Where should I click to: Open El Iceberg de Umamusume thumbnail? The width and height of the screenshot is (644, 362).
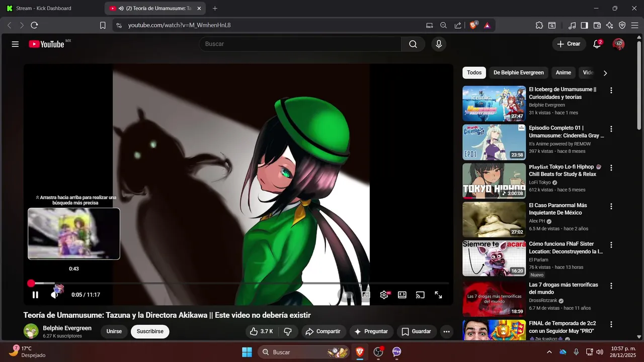coord(494,104)
